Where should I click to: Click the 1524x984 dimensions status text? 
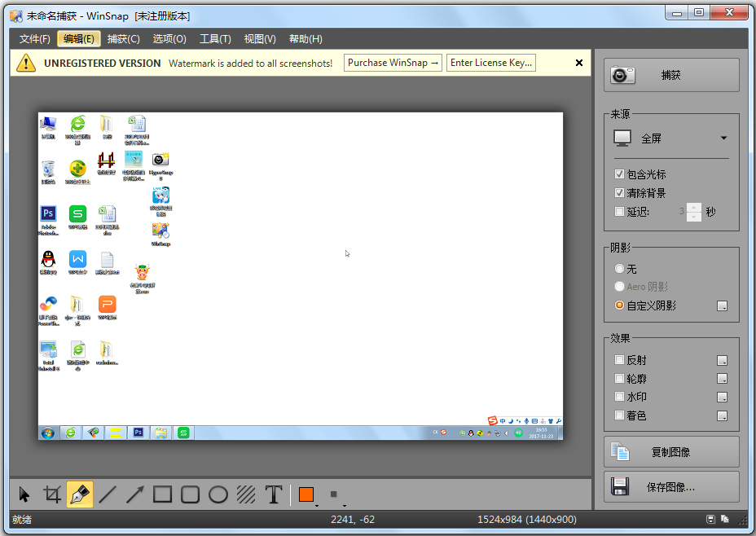526,520
